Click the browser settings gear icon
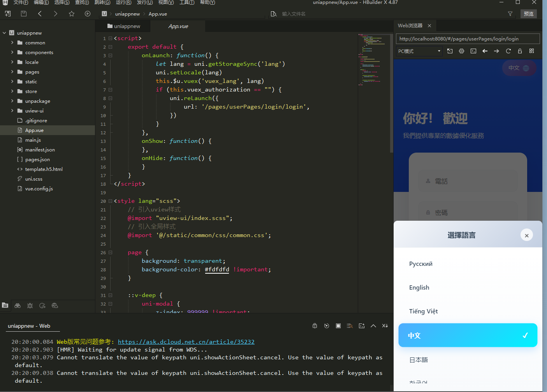Viewport: 547px width, 392px height. [461, 51]
